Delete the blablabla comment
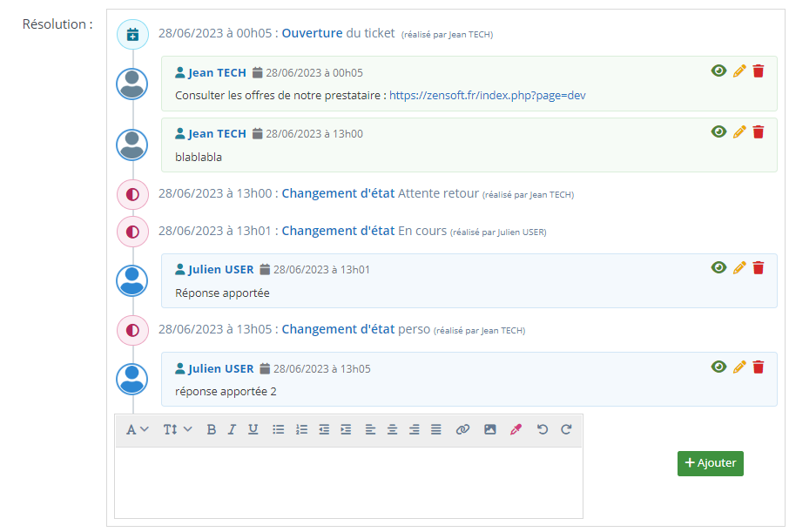The width and height of the screenshot is (789, 532). click(759, 131)
